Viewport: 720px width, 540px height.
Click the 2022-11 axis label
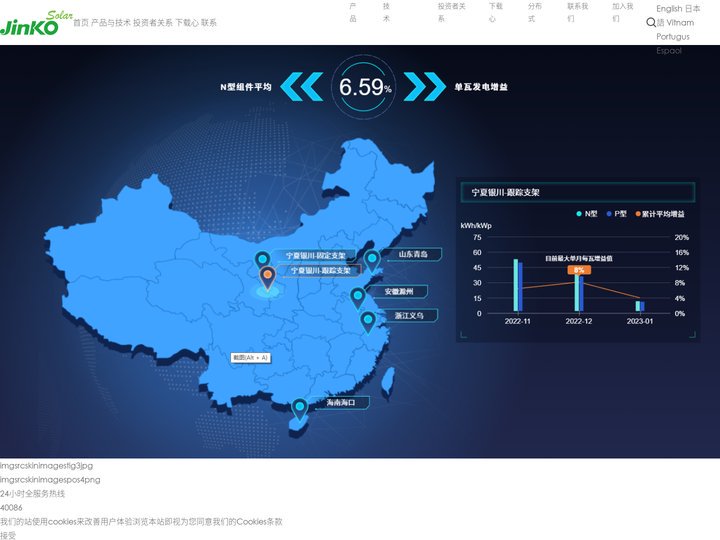(518, 321)
